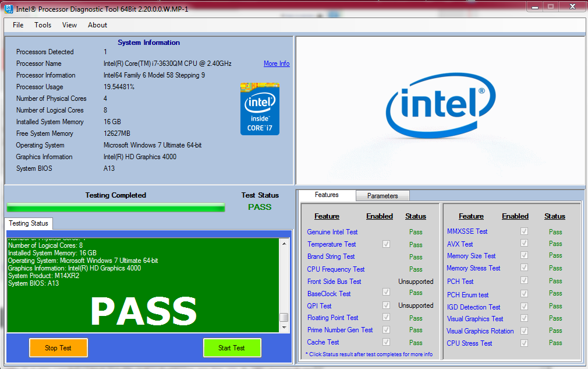Click the Front Side Bus Test link
Viewport: 588px width, 369px height.
coord(334,282)
